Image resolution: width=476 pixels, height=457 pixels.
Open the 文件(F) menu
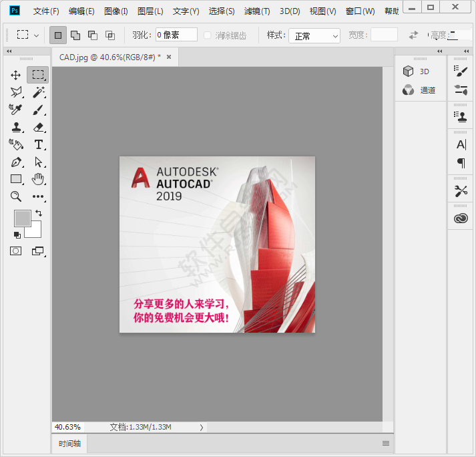(46, 11)
